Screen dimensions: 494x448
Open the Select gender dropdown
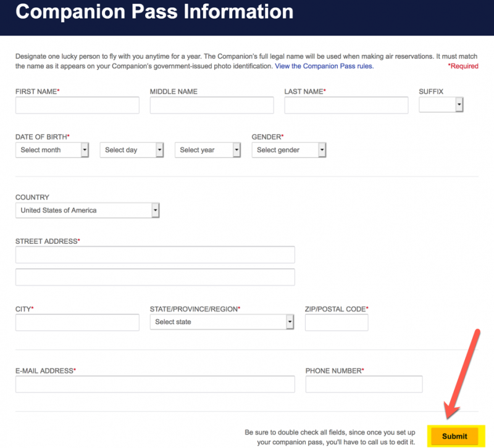(x=288, y=149)
